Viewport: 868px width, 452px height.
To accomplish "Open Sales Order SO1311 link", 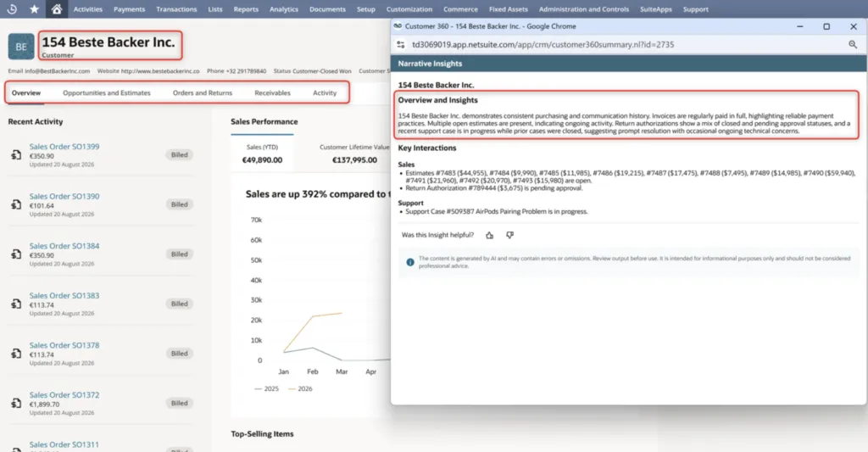I will pyautogui.click(x=64, y=445).
